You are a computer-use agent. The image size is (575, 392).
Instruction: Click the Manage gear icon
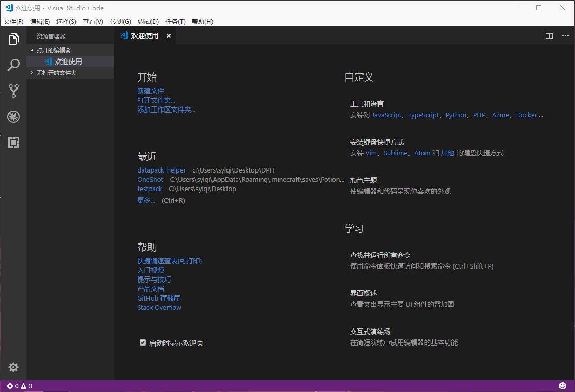coord(13,367)
